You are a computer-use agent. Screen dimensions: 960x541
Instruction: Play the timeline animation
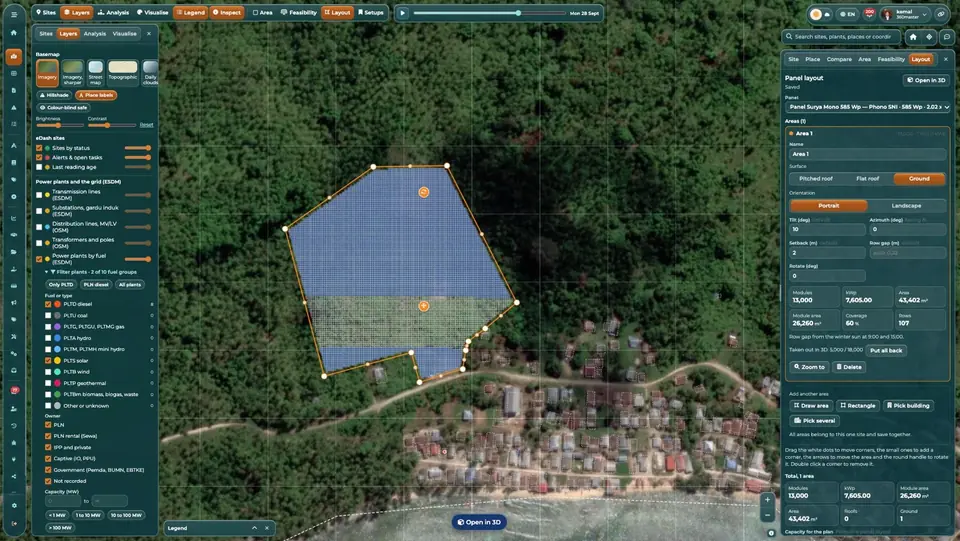point(402,13)
